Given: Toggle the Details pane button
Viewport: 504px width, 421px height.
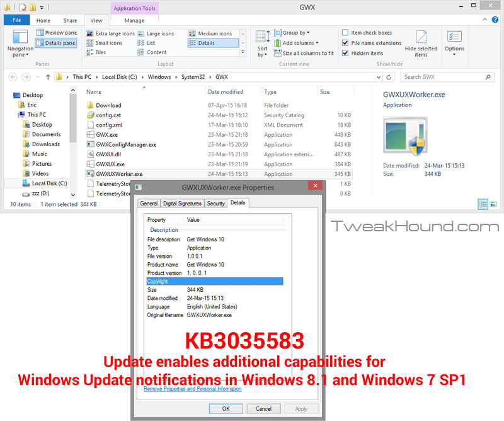Looking at the screenshot, I should click(56, 43).
